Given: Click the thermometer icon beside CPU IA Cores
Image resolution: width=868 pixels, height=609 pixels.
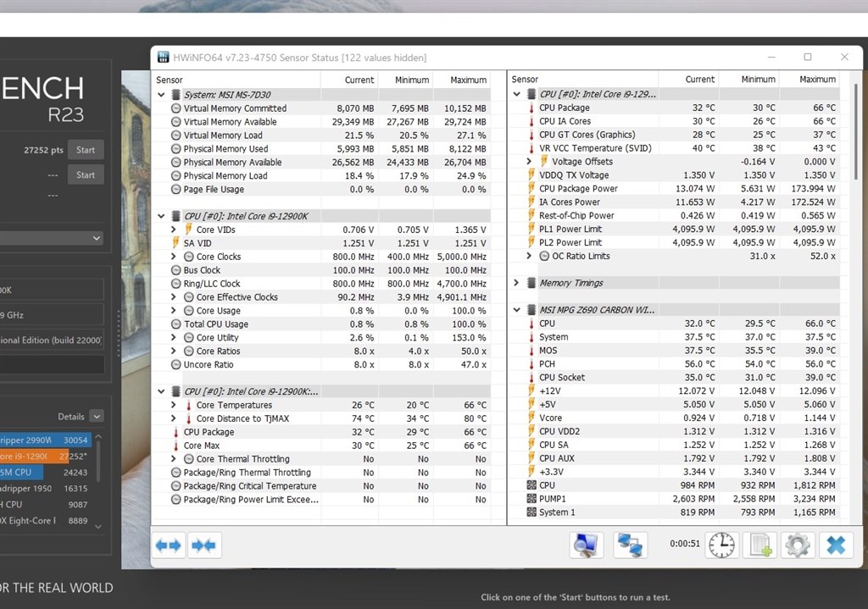Looking at the screenshot, I should pos(531,121).
